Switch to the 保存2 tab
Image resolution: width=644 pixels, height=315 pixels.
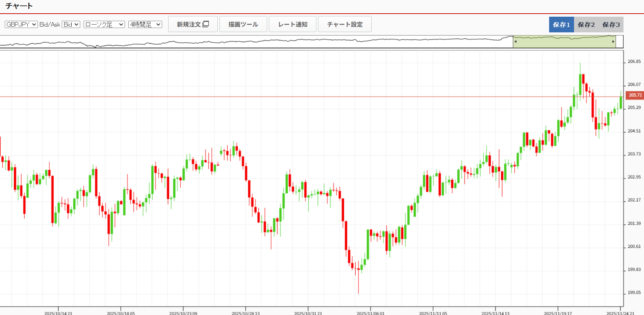pos(586,25)
